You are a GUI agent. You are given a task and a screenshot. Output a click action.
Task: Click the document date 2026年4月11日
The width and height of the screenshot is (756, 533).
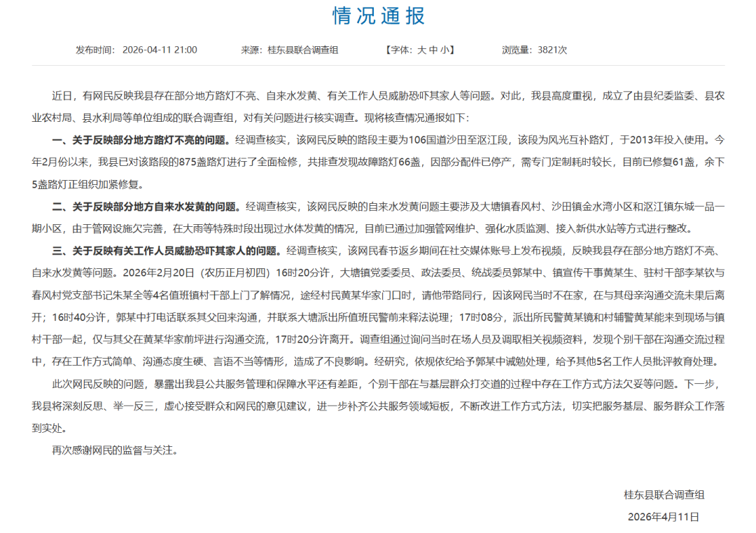[664, 517]
